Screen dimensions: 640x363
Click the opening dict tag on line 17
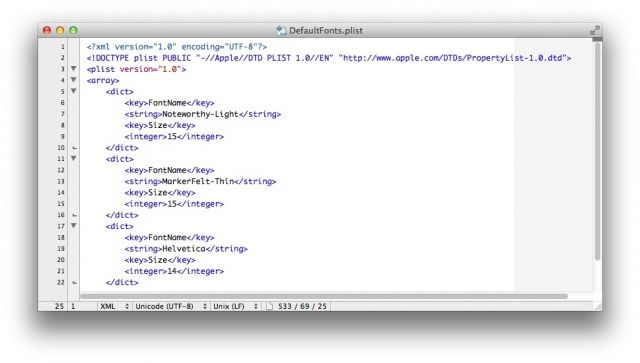coord(120,226)
